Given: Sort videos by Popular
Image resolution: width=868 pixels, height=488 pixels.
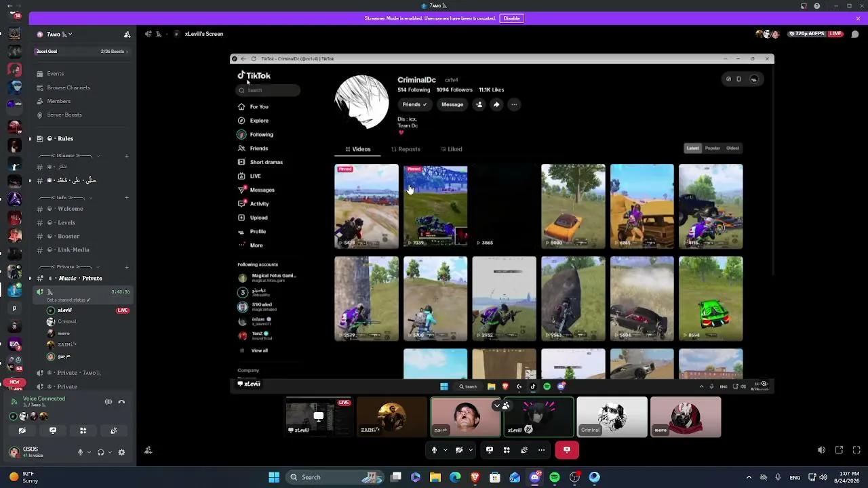Looking at the screenshot, I should 712,148.
